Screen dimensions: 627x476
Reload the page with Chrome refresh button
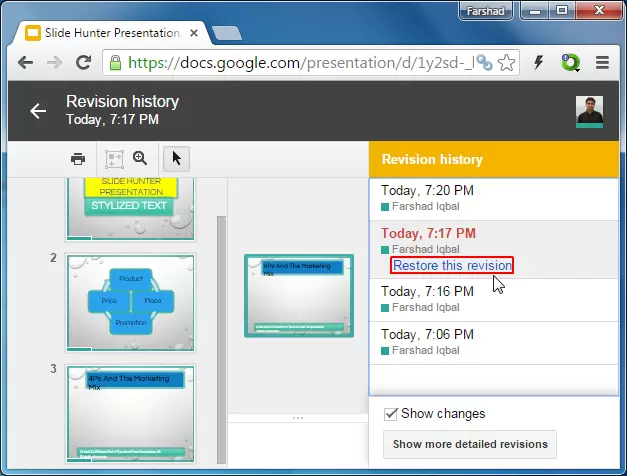(84, 62)
